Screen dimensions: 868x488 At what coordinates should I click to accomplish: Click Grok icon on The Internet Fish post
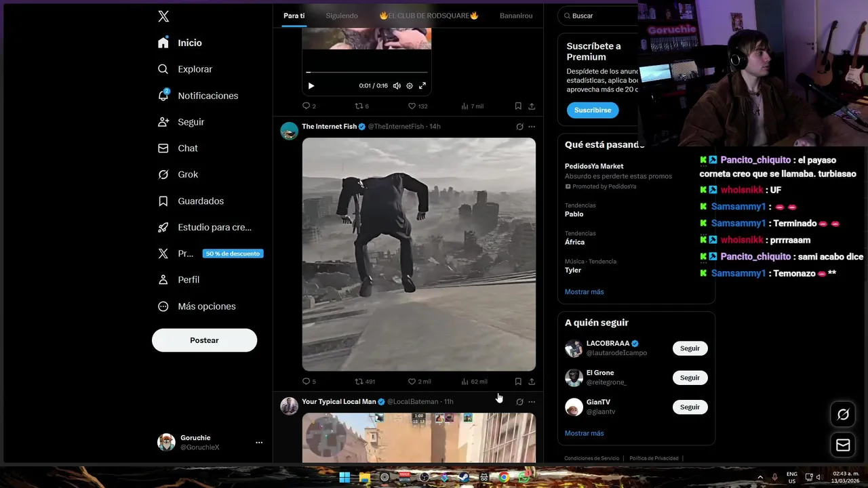(519, 127)
